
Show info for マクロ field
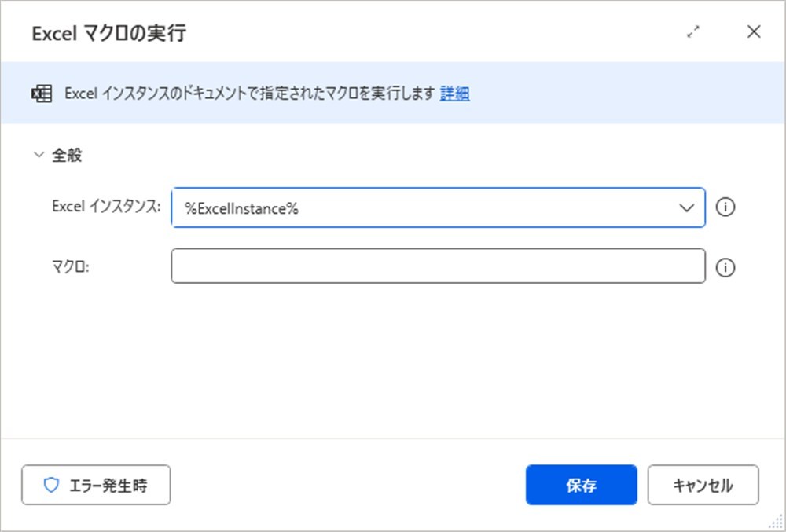[x=725, y=267]
